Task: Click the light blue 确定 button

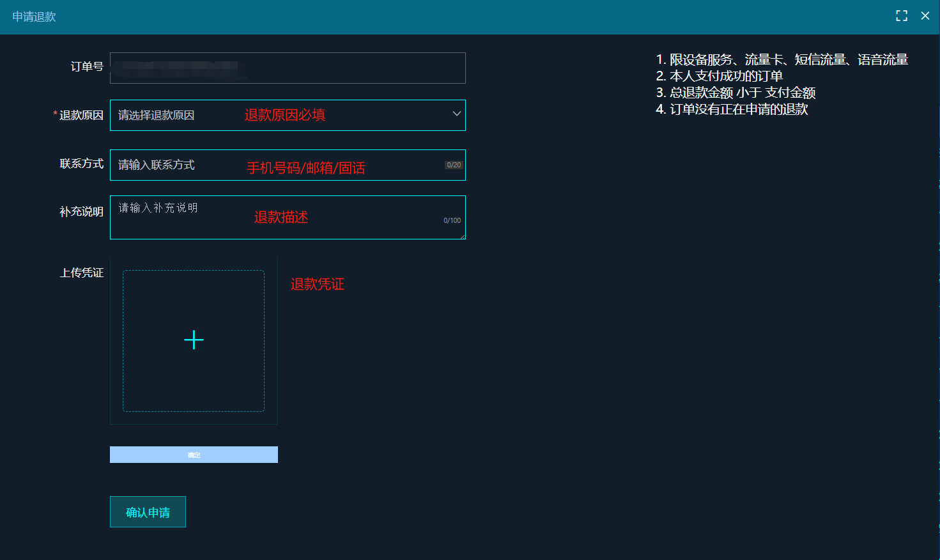Action: (194, 455)
